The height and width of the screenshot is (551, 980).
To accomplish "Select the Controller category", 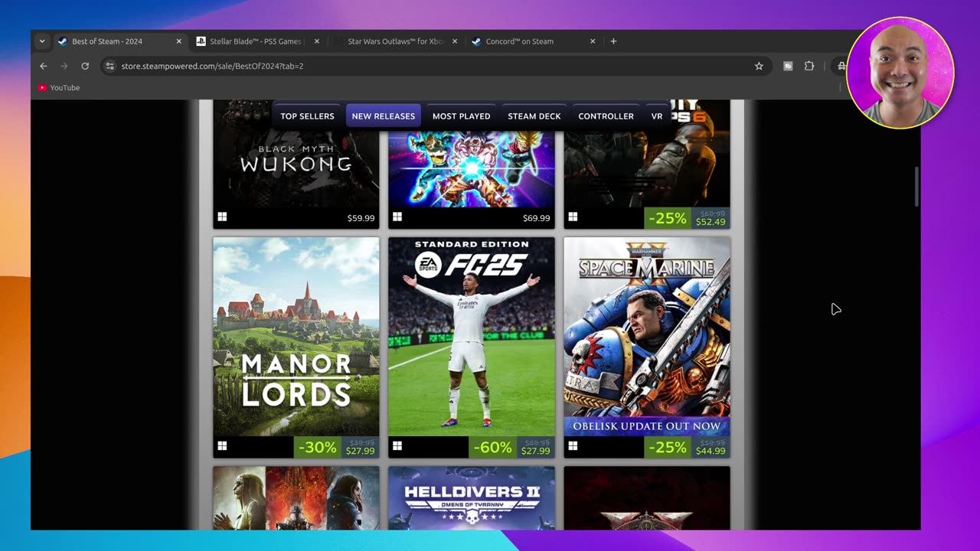I will (x=606, y=116).
